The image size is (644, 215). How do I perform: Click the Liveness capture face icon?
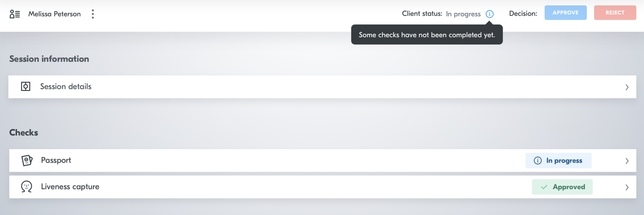point(27,187)
